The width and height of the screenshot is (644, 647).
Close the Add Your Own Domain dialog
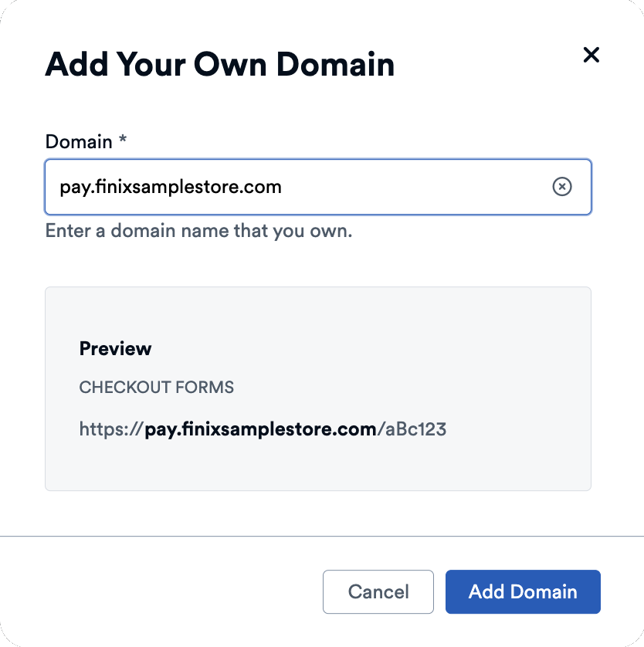click(x=591, y=55)
